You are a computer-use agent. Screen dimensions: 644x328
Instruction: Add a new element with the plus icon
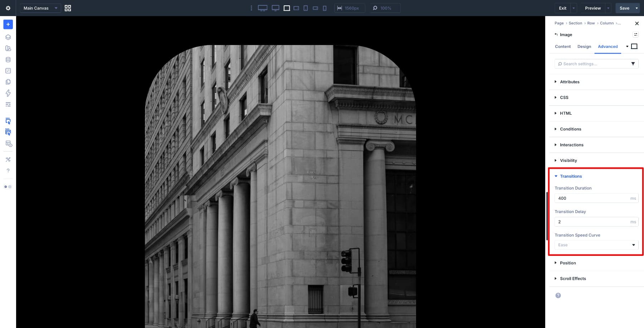(x=8, y=24)
